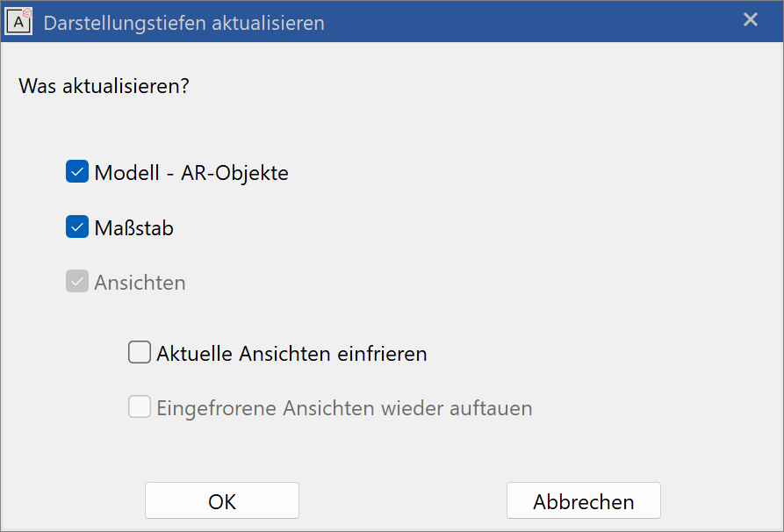The height and width of the screenshot is (532, 784).
Task: Uncheck the Modell - AR-Objekte checkbox box
Action: [77, 171]
